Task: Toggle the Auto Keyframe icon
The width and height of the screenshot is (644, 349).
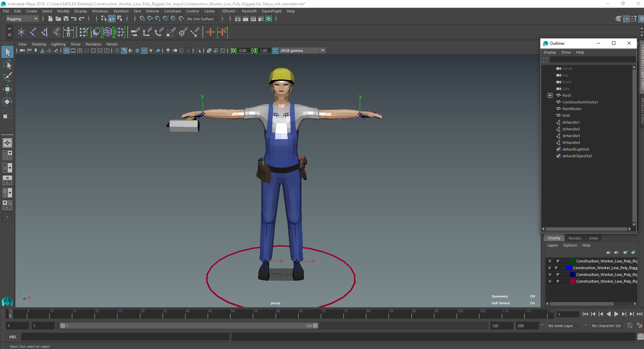Action: (630, 326)
